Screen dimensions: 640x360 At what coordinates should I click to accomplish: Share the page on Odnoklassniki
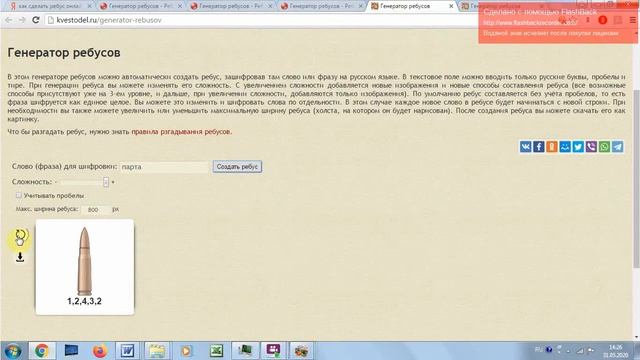click(551, 147)
